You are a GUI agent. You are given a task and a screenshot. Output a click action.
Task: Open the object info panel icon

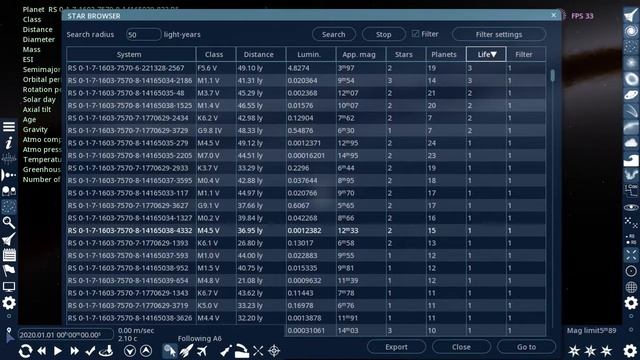tap(9, 143)
